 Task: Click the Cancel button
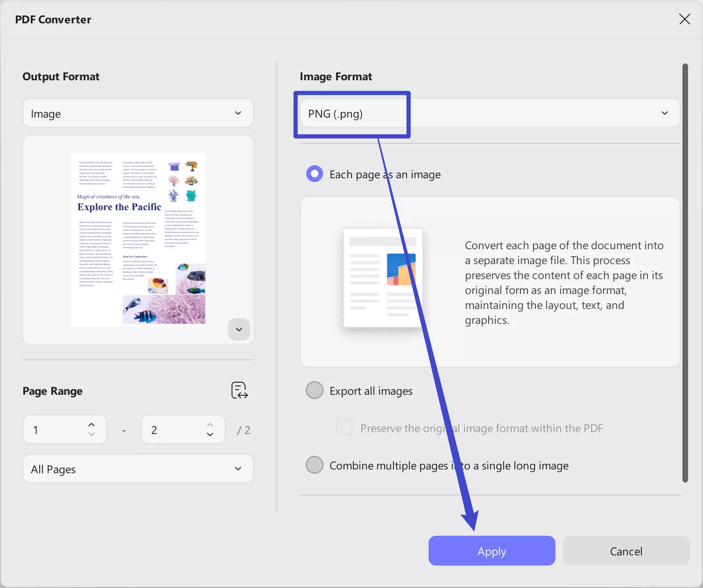point(626,551)
